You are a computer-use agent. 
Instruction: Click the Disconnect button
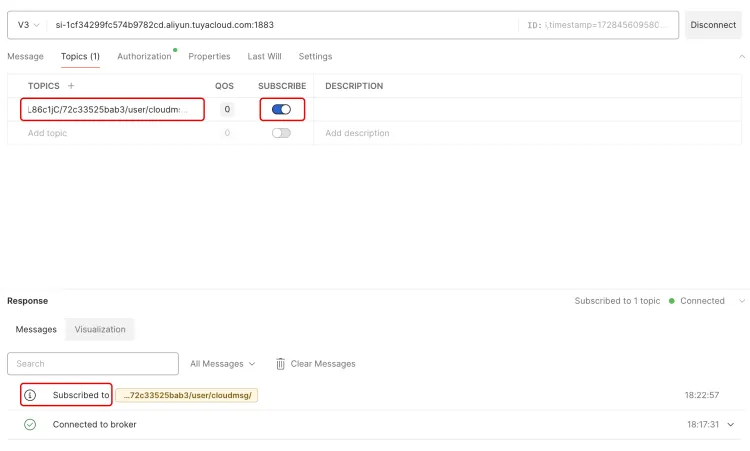pyautogui.click(x=713, y=25)
